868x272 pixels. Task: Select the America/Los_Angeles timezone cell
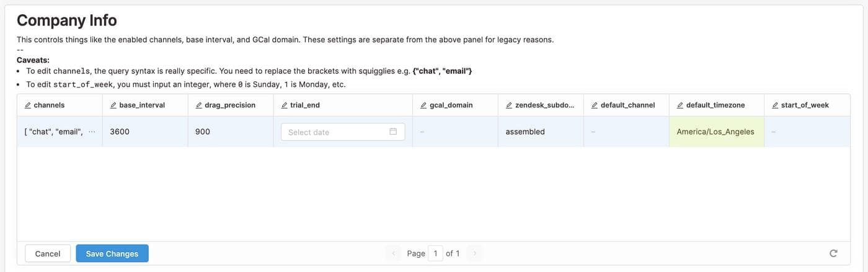click(x=715, y=132)
